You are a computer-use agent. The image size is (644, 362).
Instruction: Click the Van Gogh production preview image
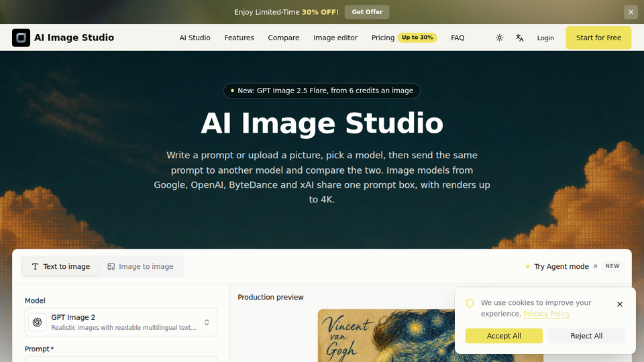click(431, 335)
